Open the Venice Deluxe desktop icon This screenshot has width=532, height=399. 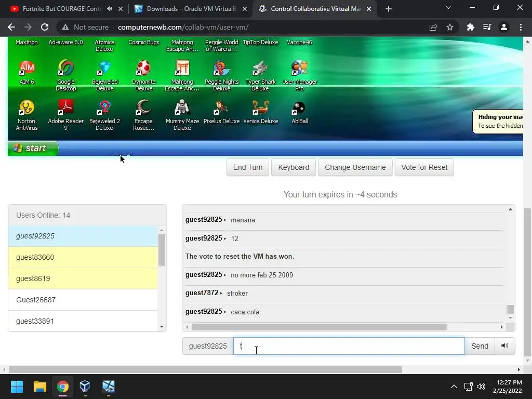click(x=261, y=112)
